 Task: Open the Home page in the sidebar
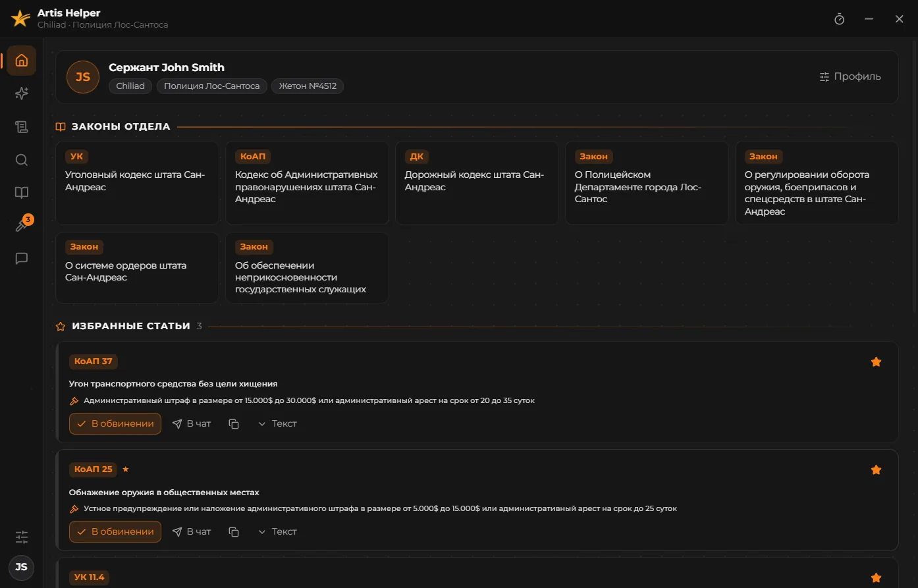[22, 61]
